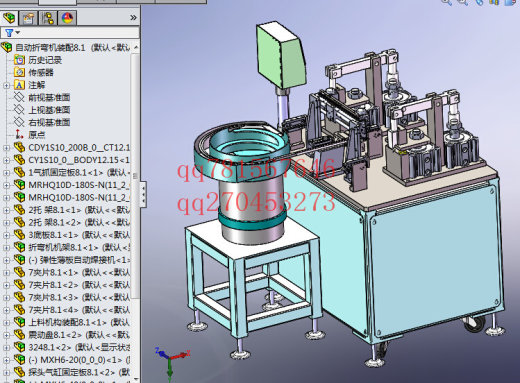The image size is (520, 383).
Task: Select the green control box on the model
Action: [x=281, y=55]
